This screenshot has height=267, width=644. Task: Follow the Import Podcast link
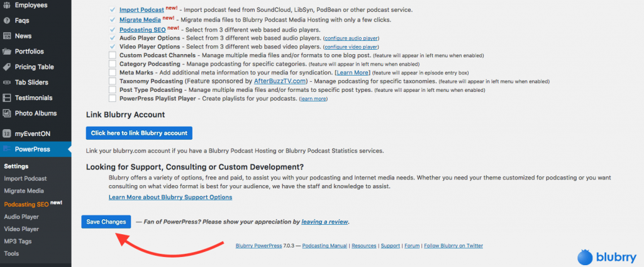[x=142, y=9]
